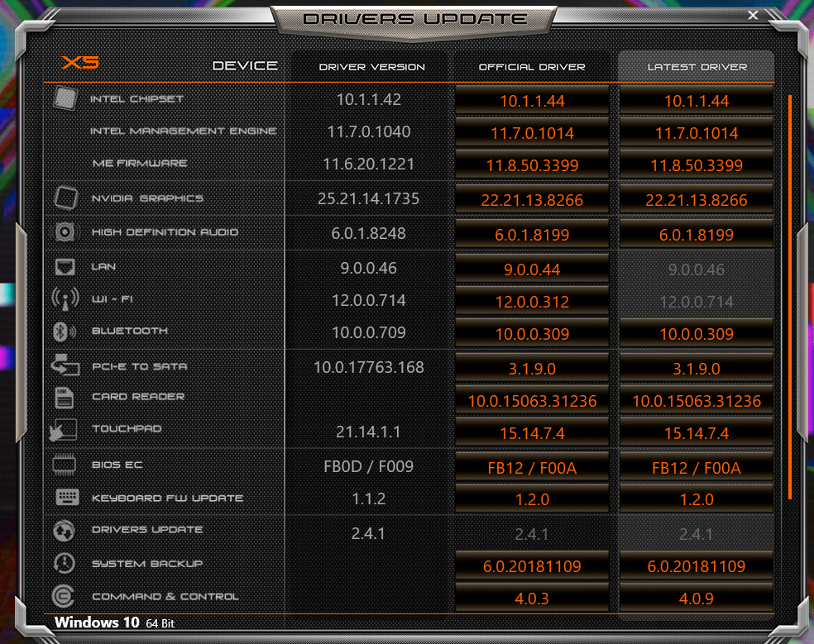Install latest Command & Control 4.0.9

click(697, 598)
